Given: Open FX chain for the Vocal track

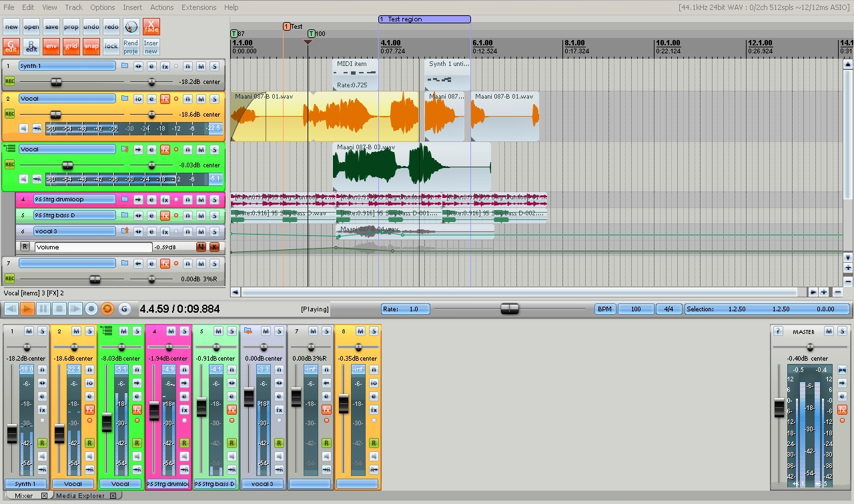Looking at the screenshot, I should click(x=165, y=99).
